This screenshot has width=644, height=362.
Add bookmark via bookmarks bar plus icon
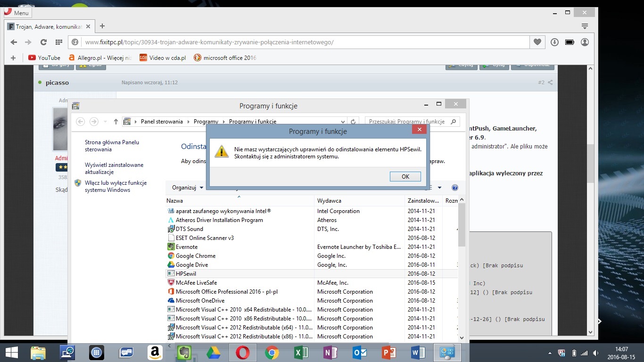[x=13, y=58]
